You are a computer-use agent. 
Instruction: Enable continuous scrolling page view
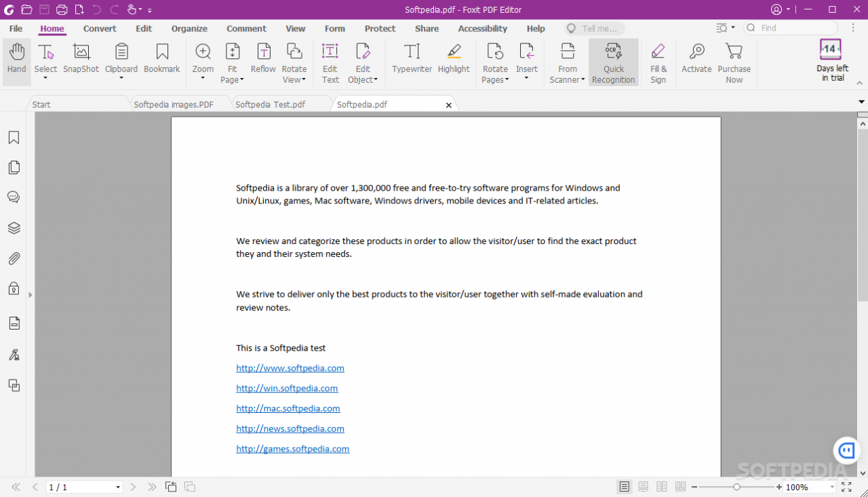pyautogui.click(x=643, y=486)
